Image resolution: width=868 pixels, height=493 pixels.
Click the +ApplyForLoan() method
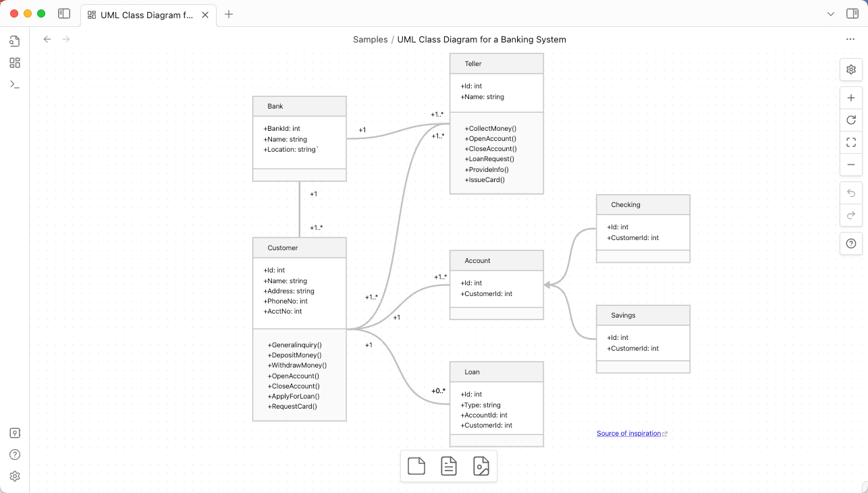(294, 396)
